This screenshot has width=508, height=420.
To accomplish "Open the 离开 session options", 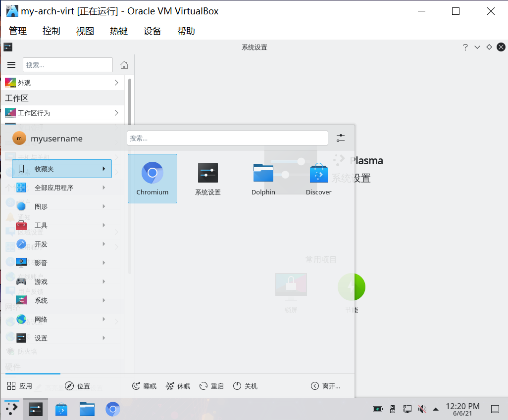I will (x=326, y=386).
